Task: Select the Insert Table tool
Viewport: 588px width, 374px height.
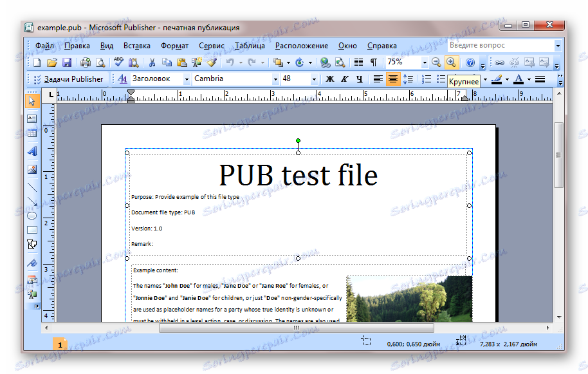Action: click(32, 133)
